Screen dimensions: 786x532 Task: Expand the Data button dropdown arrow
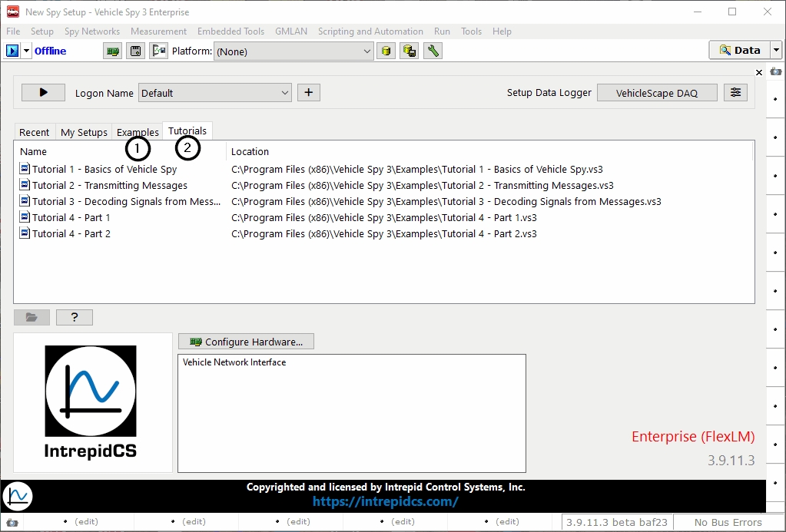point(776,51)
